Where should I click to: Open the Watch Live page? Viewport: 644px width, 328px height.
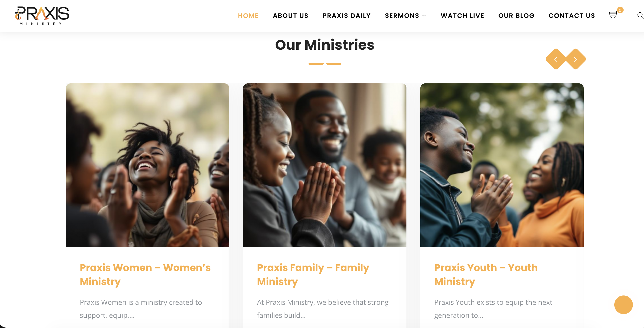coord(462,16)
